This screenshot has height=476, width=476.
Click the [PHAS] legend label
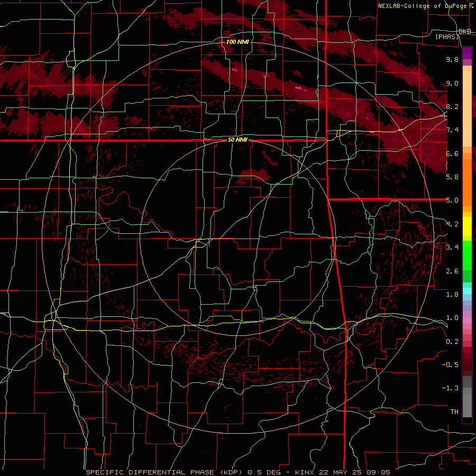tap(447, 37)
